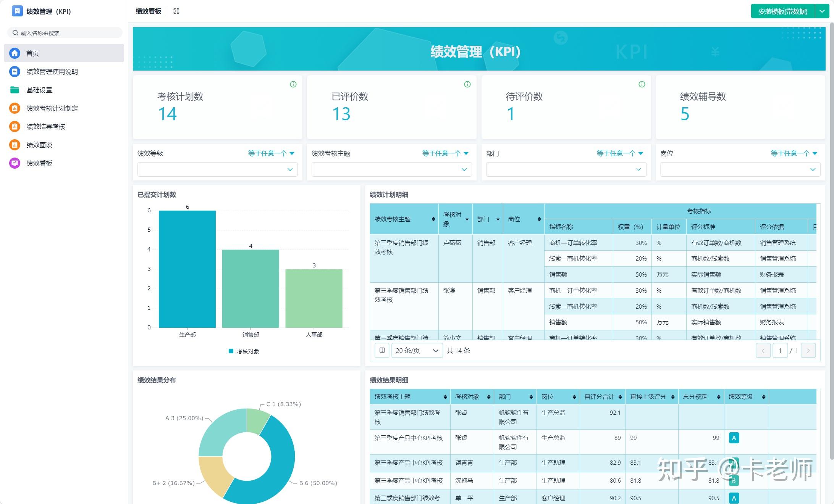Click next page arrow in plan table pagination

pos(808,350)
